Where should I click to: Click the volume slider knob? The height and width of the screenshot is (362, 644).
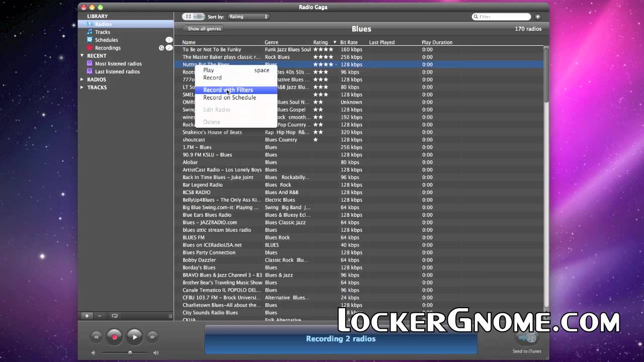click(x=130, y=353)
